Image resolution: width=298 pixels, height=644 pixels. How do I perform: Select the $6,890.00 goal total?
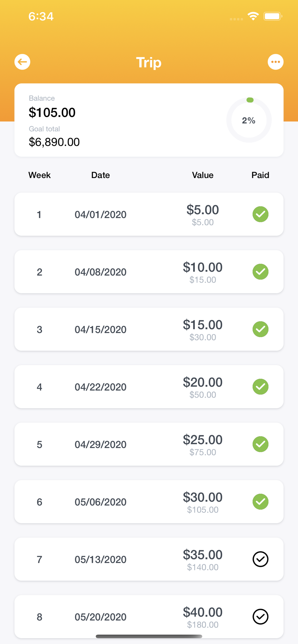tap(54, 142)
